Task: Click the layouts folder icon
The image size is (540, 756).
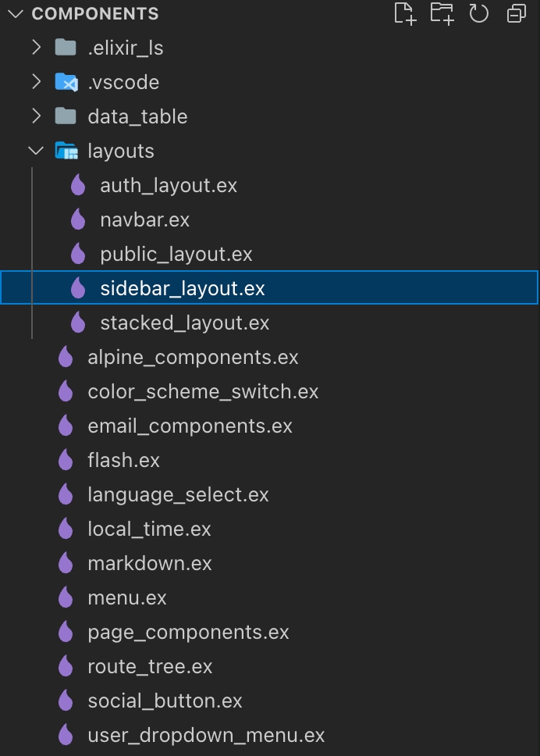Action: pos(66,151)
